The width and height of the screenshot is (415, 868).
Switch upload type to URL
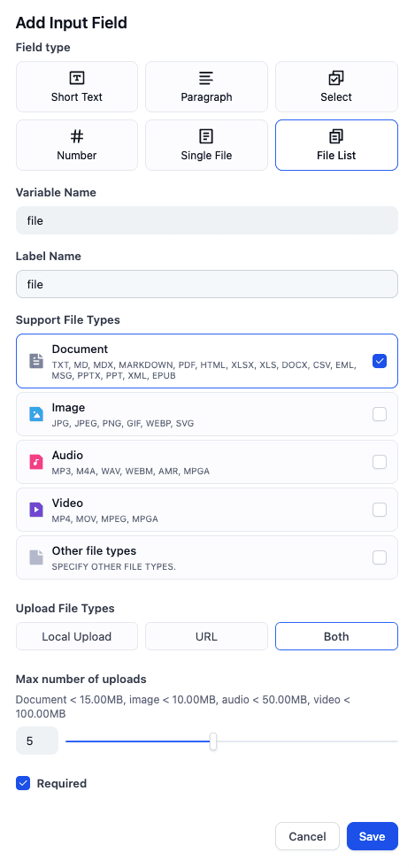coord(206,636)
